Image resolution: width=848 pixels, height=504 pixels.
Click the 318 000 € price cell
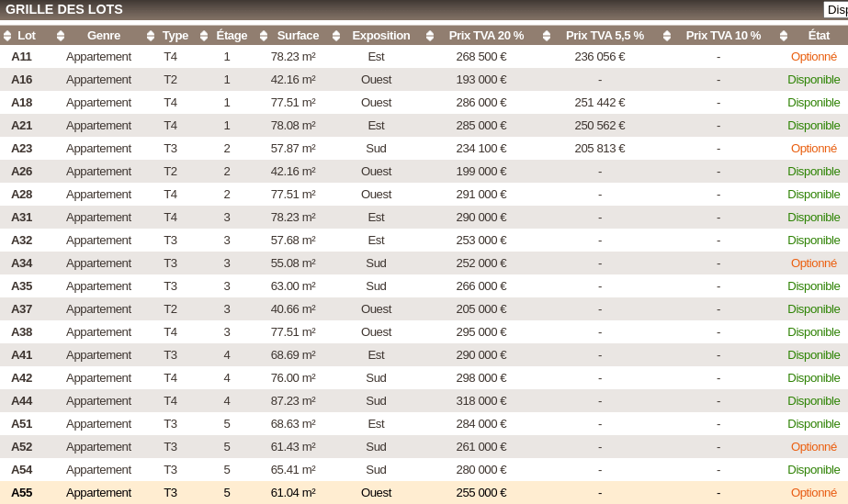tap(481, 401)
